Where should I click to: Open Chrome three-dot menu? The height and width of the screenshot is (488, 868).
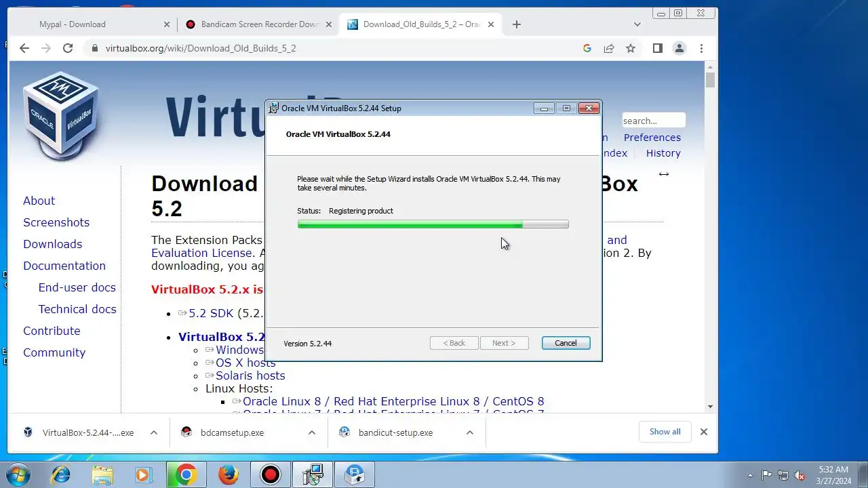701,48
